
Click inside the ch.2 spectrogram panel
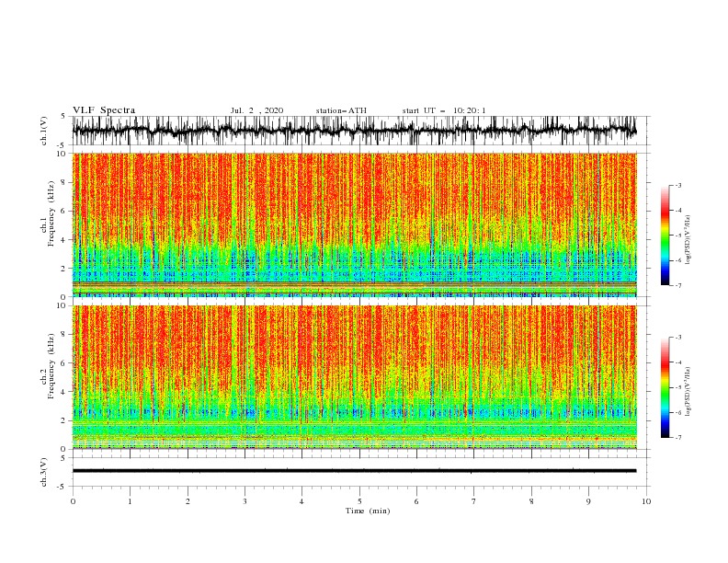354,377
